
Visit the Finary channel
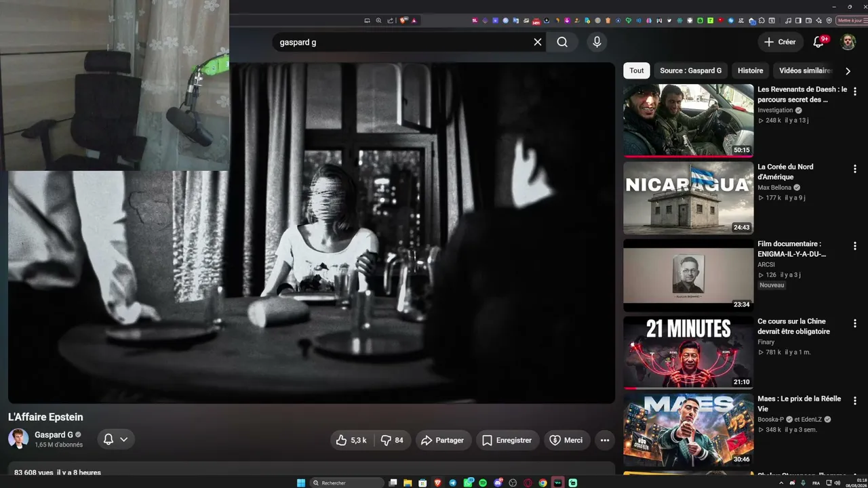click(766, 342)
